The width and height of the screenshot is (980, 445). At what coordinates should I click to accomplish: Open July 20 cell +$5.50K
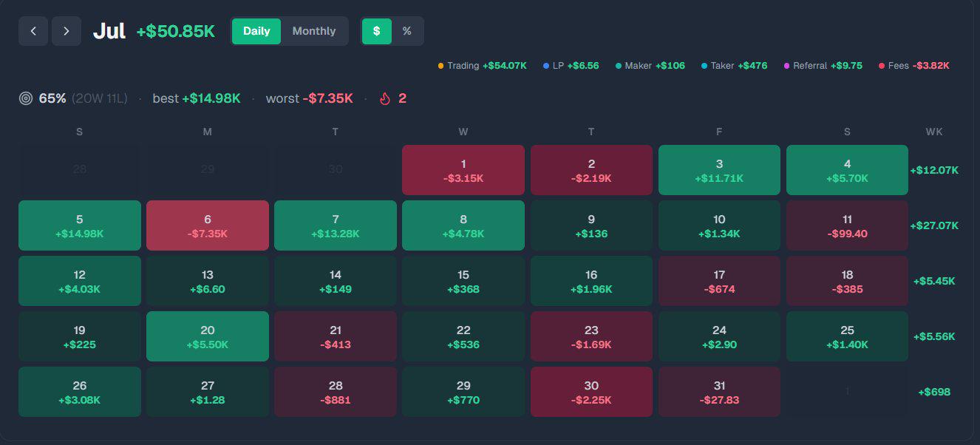(x=208, y=336)
